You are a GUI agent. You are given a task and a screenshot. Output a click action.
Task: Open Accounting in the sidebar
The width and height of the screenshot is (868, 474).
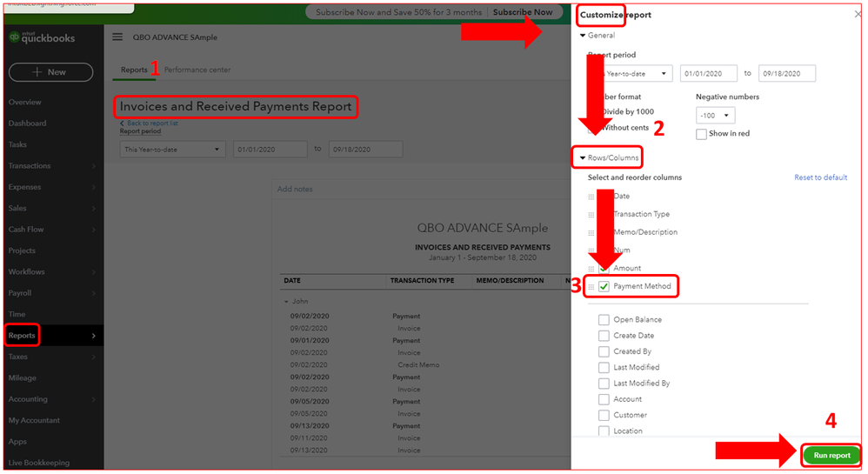28,399
